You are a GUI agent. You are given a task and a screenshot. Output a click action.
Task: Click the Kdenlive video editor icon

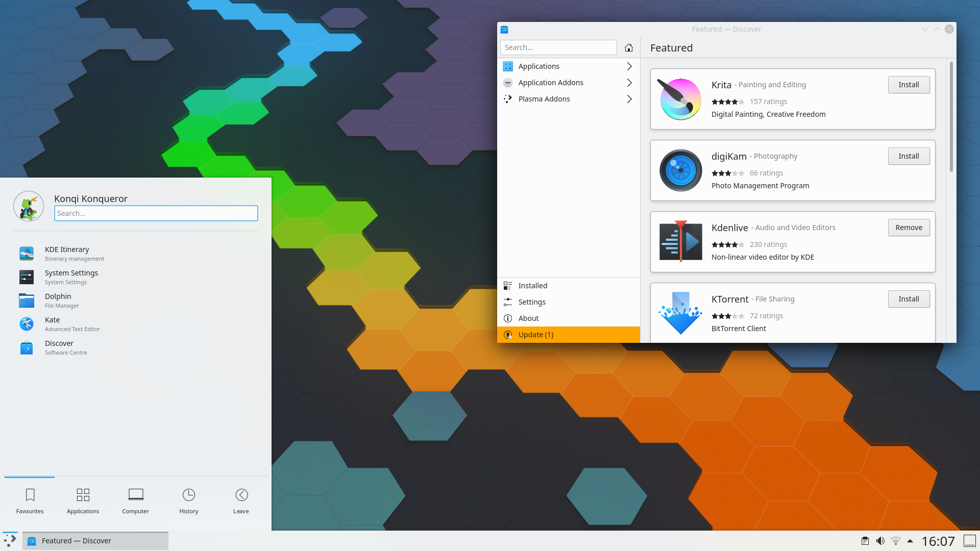[x=680, y=241]
